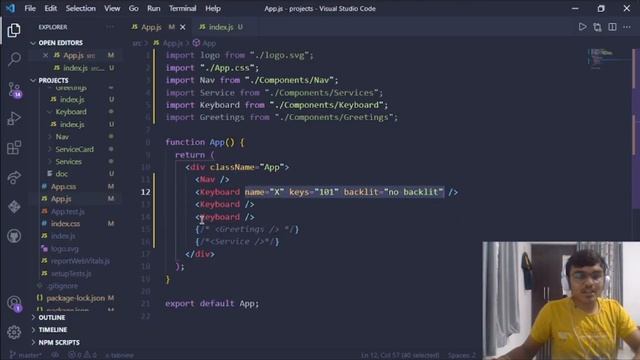Open App.test.js in the file tree
640x360 pixels.
click(67, 211)
